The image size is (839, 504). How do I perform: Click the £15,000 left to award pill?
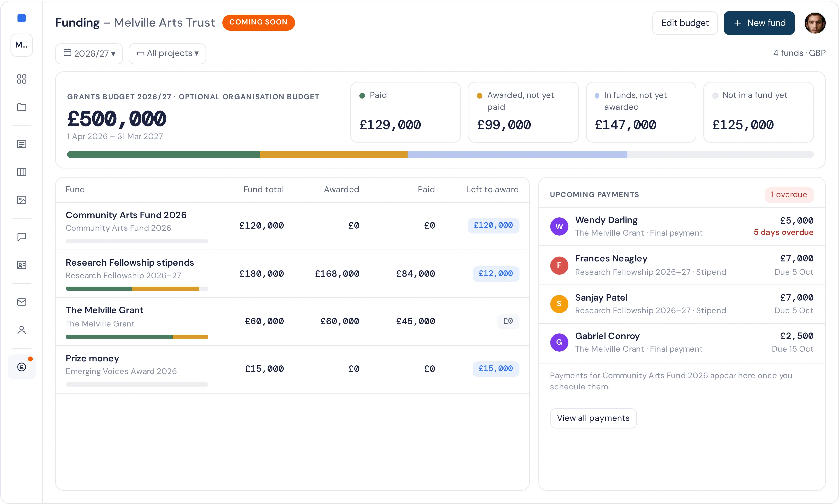coord(495,369)
